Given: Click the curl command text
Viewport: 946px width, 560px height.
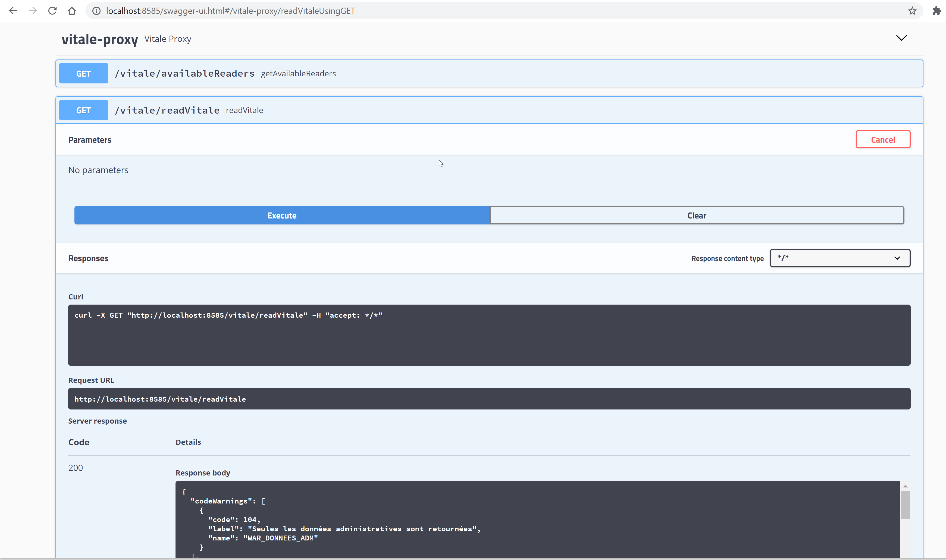Looking at the screenshot, I should [x=228, y=315].
